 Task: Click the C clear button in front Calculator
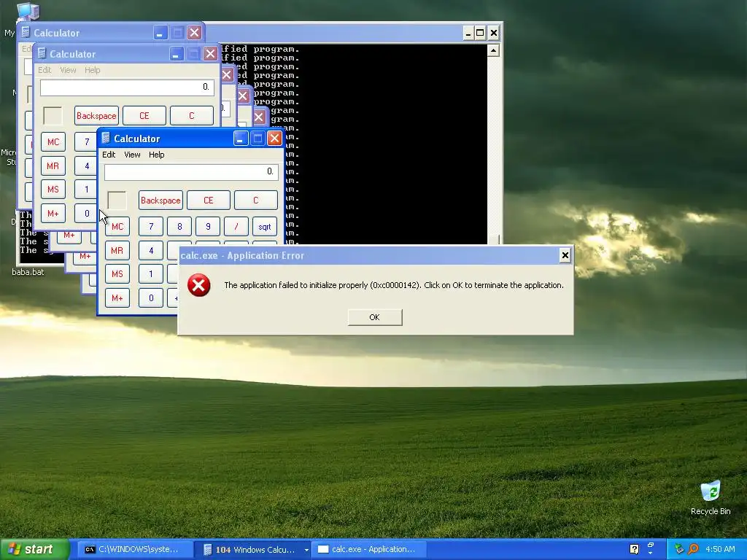tap(256, 201)
